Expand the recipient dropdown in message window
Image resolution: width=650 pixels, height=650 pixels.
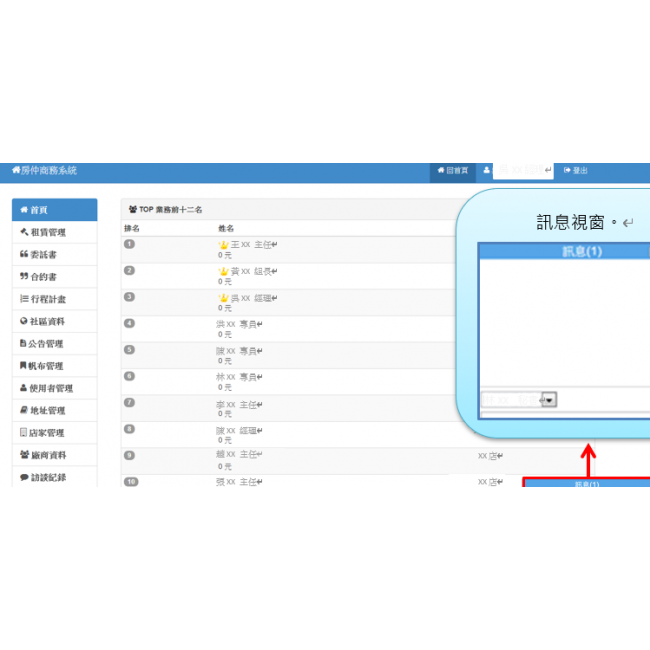[549, 399]
